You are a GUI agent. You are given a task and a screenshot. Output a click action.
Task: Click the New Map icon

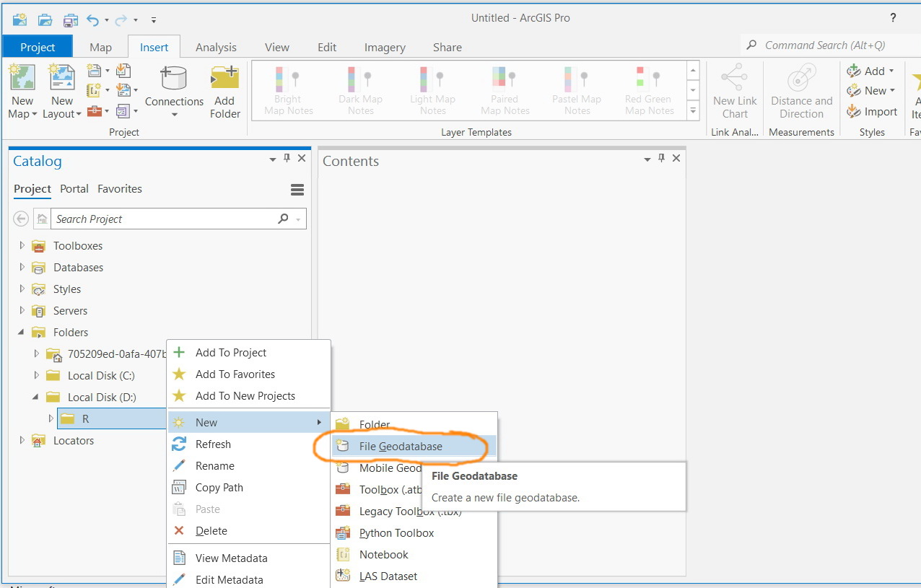coord(22,78)
